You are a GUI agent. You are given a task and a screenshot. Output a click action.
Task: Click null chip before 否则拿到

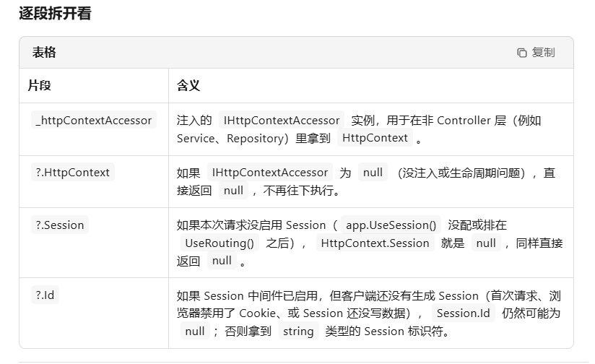point(195,331)
